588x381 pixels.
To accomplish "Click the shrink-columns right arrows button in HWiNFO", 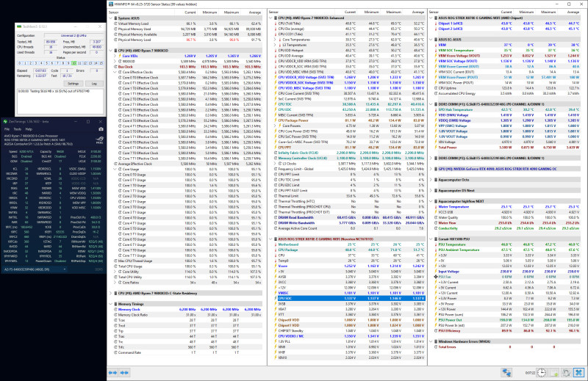I will (x=124, y=372).
